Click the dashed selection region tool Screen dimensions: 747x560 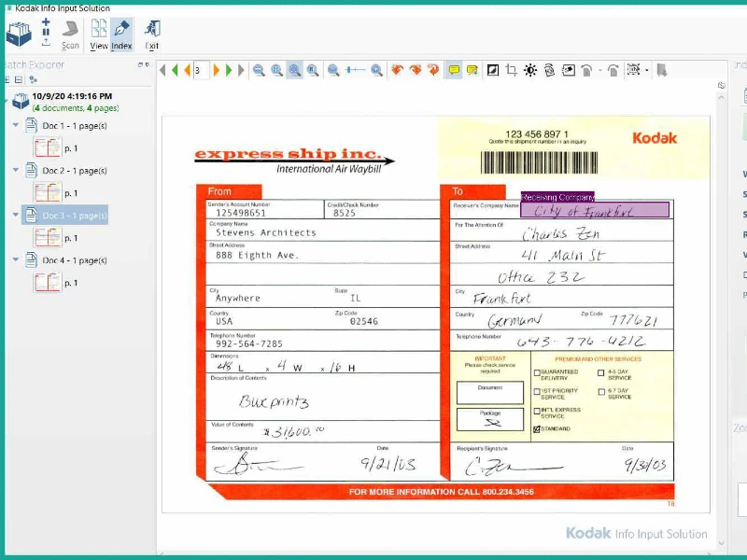pos(633,70)
